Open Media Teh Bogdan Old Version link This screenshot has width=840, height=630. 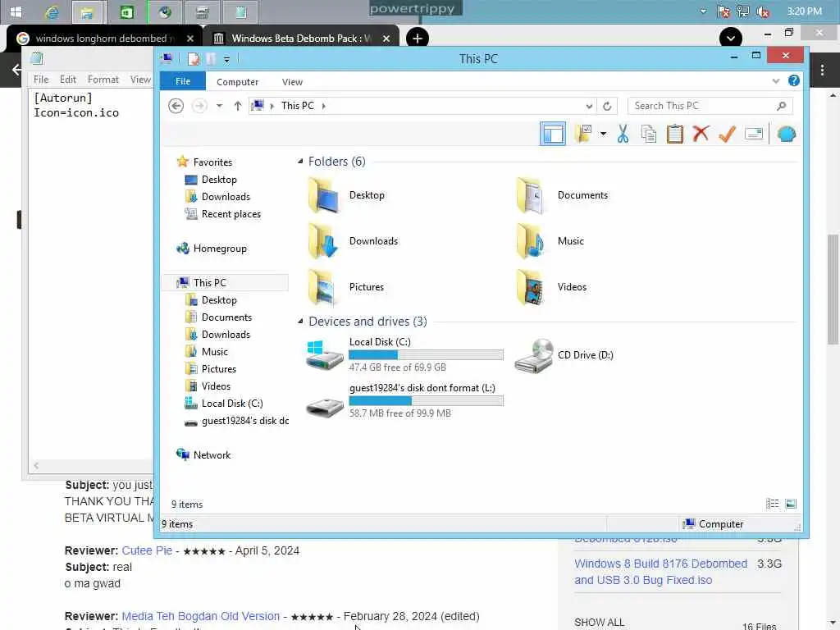200,616
